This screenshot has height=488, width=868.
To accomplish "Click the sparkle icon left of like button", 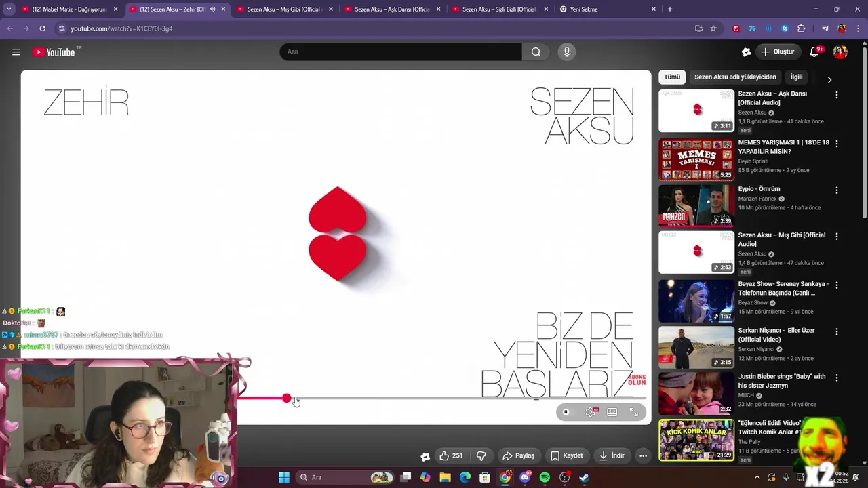I will [x=425, y=456].
